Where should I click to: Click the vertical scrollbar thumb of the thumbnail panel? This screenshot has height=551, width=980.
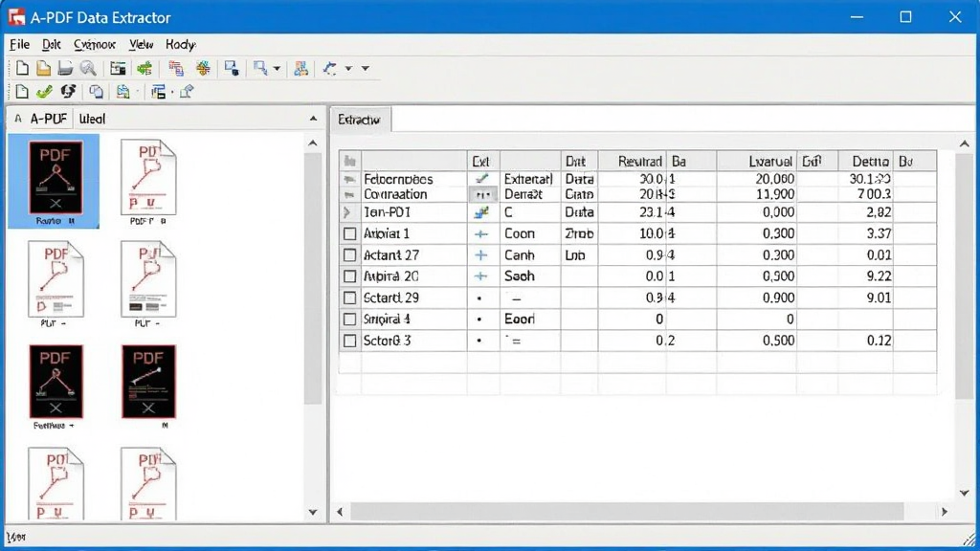pyautogui.click(x=313, y=278)
